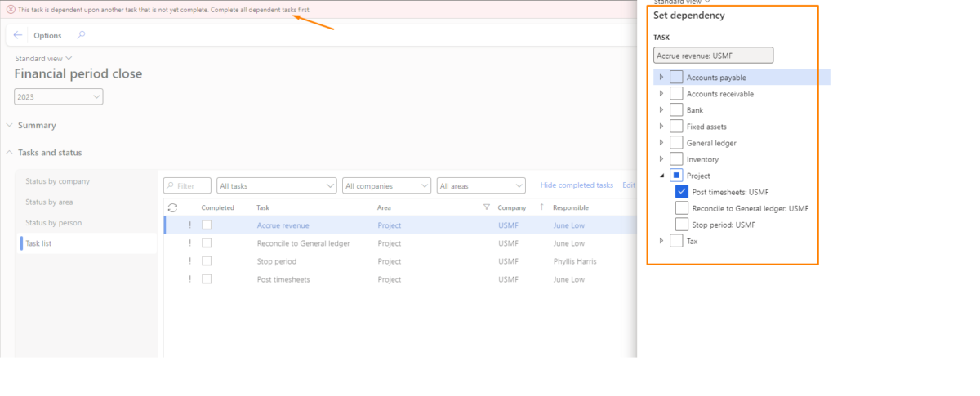Screen dimensions: 980x396
Task: Open the Standard view selector above page title
Action: [x=44, y=59]
